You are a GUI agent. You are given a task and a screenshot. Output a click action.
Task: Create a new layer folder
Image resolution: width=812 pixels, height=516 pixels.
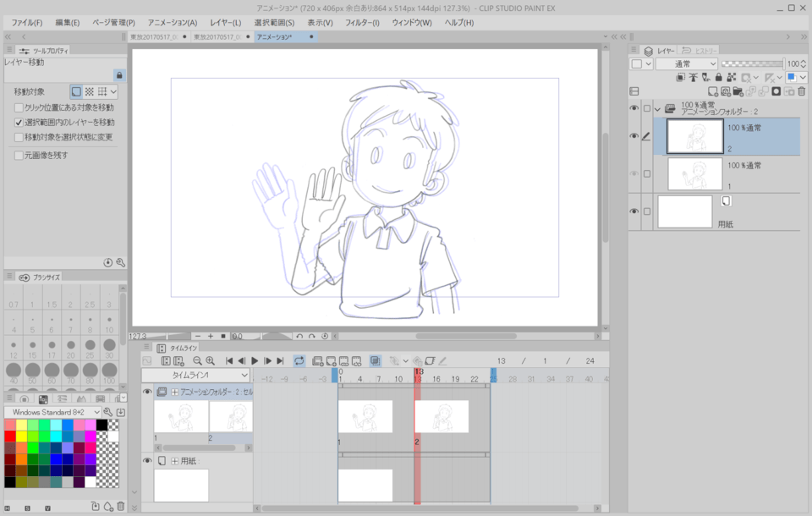click(738, 91)
